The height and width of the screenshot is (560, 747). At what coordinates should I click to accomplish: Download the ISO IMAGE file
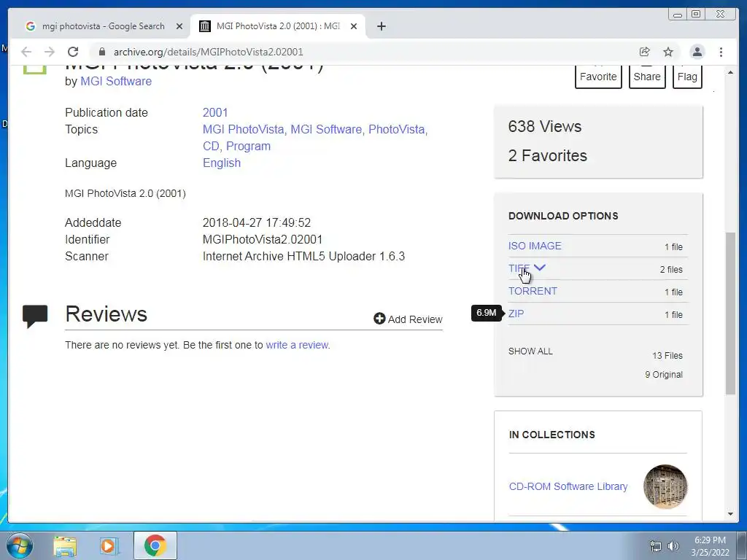pos(535,246)
